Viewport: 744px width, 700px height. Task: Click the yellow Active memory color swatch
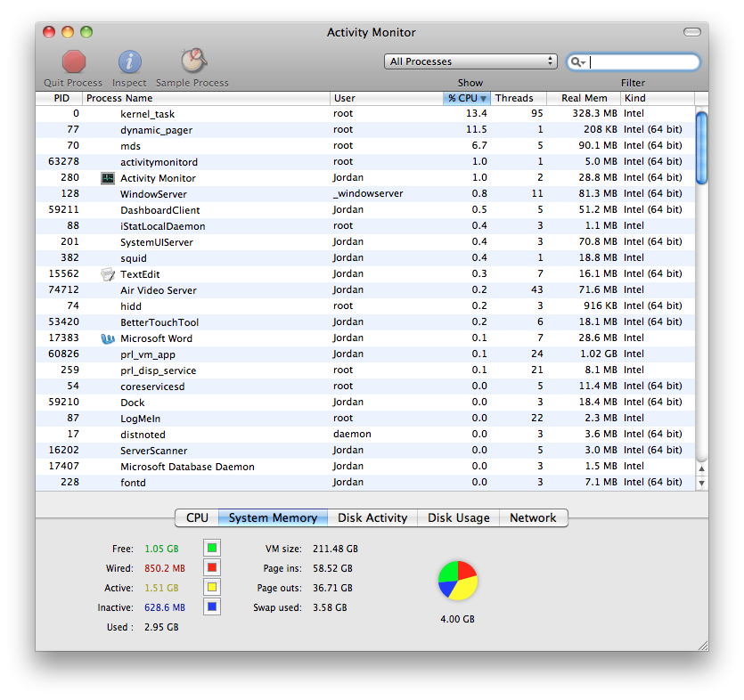[212, 587]
